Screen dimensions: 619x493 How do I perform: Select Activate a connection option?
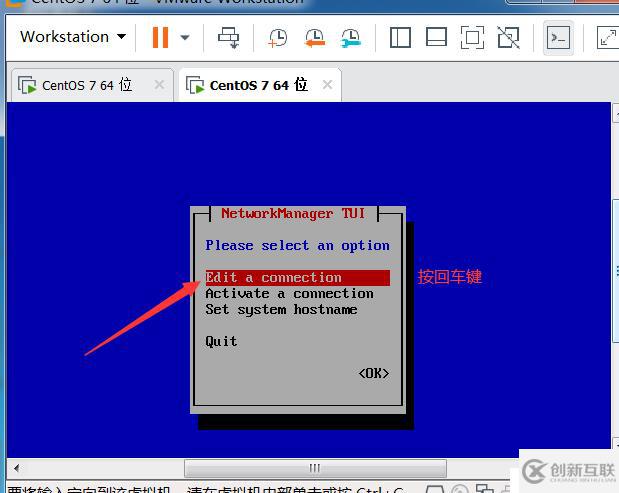289,294
